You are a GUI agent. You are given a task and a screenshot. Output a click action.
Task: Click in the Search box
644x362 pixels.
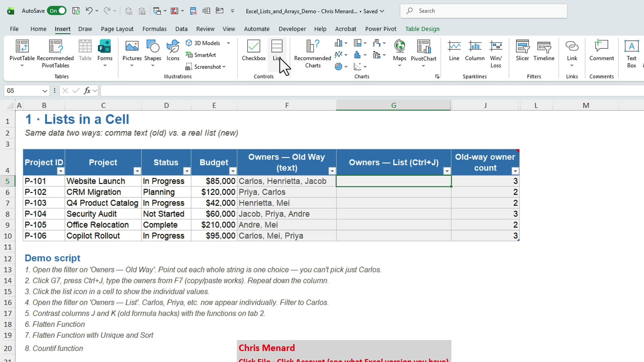(x=484, y=11)
